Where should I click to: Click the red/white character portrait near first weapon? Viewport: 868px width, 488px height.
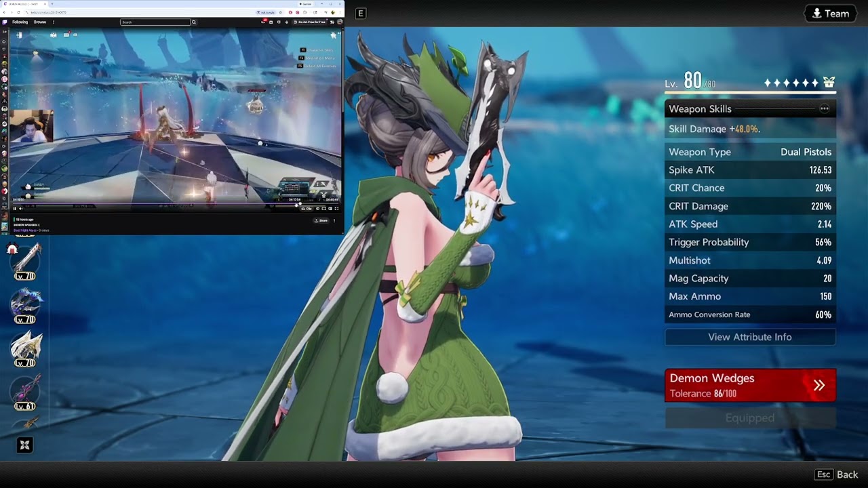coord(12,249)
